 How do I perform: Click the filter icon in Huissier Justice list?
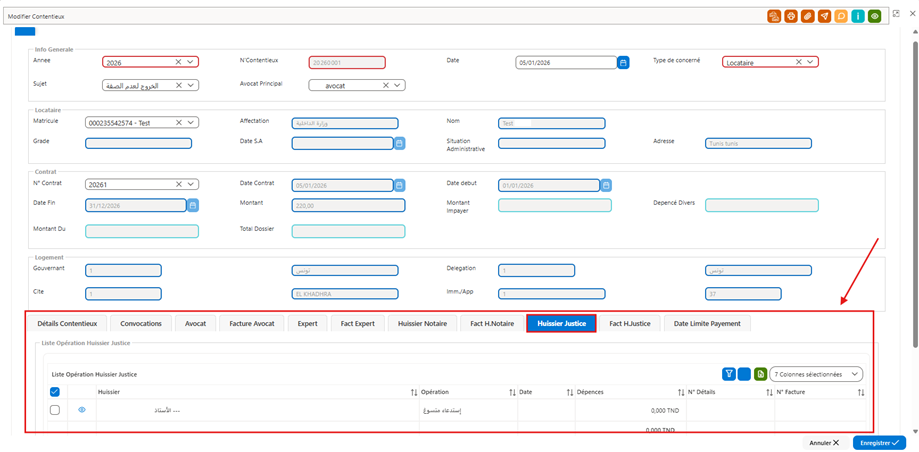coord(729,373)
